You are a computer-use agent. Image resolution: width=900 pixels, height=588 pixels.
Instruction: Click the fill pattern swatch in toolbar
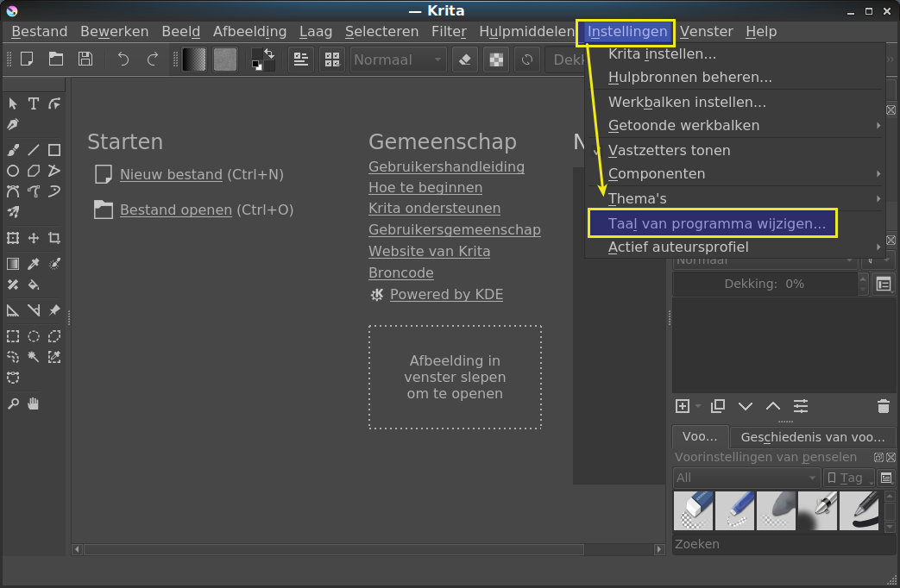click(225, 59)
